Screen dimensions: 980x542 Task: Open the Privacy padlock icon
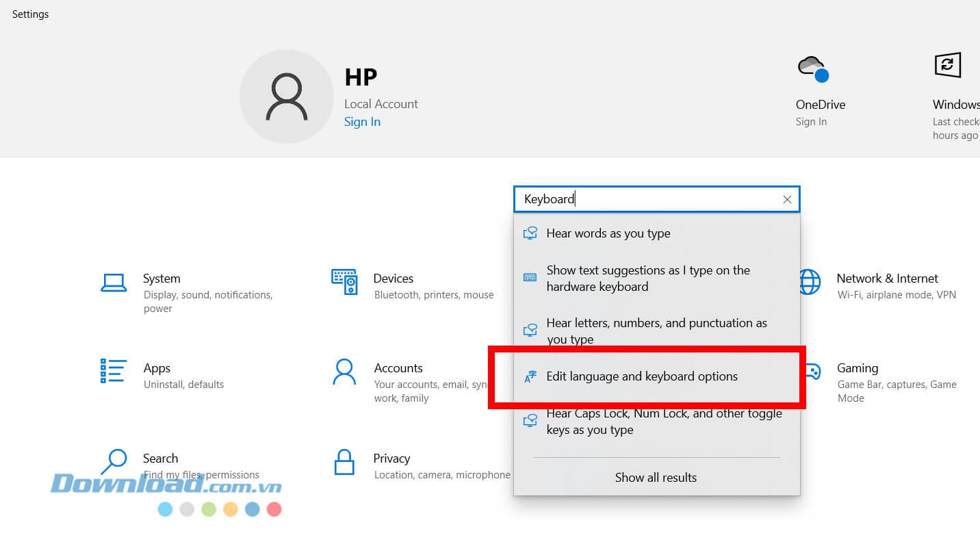pos(344,462)
